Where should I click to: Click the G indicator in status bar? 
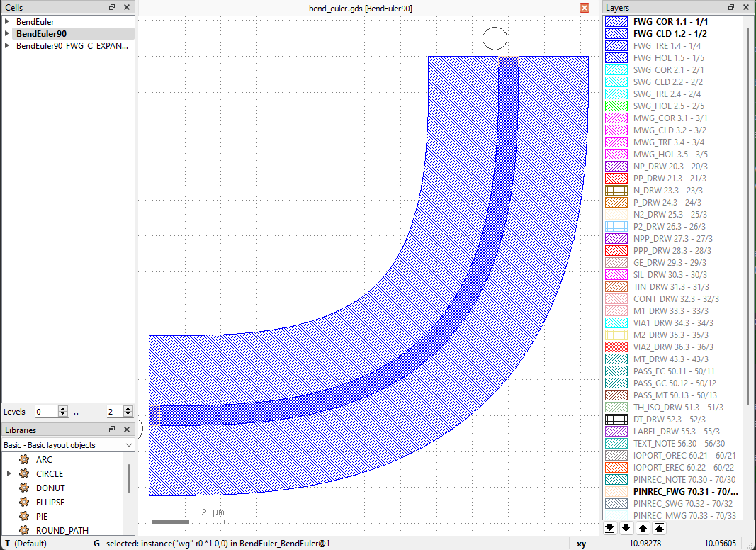coord(96,543)
